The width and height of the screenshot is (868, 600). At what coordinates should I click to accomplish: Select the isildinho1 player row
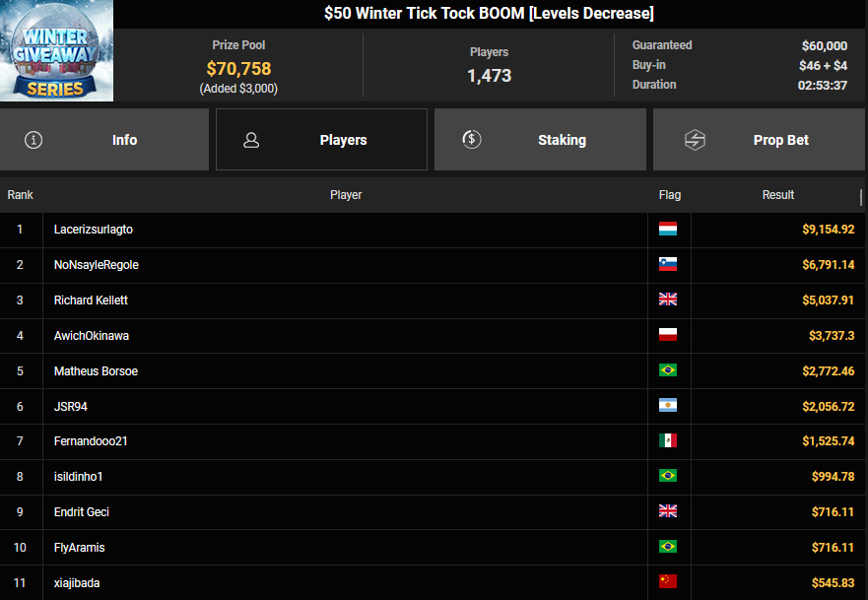pyautogui.click(x=79, y=477)
